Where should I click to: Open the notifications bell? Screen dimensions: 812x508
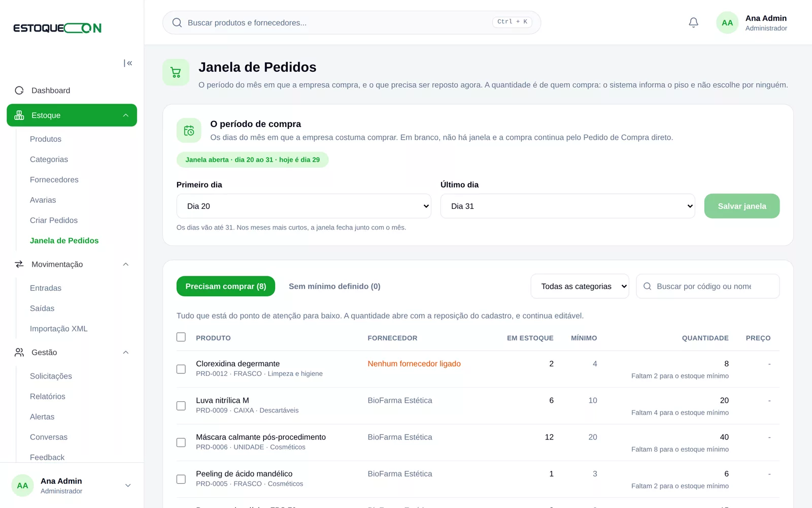click(693, 22)
